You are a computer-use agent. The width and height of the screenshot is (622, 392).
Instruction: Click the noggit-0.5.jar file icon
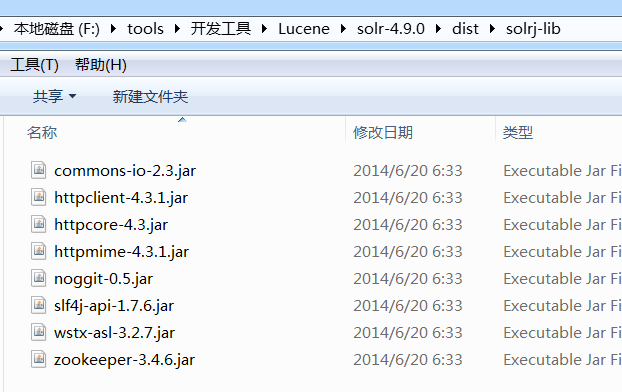(38, 278)
